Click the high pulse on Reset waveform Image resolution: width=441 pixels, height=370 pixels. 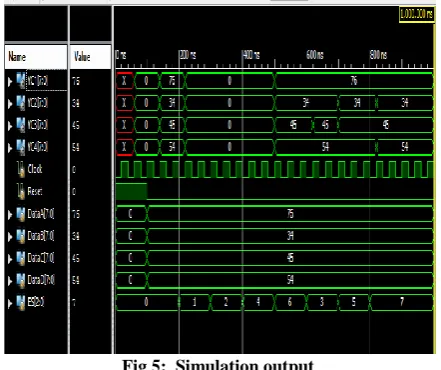pyautogui.click(x=131, y=191)
